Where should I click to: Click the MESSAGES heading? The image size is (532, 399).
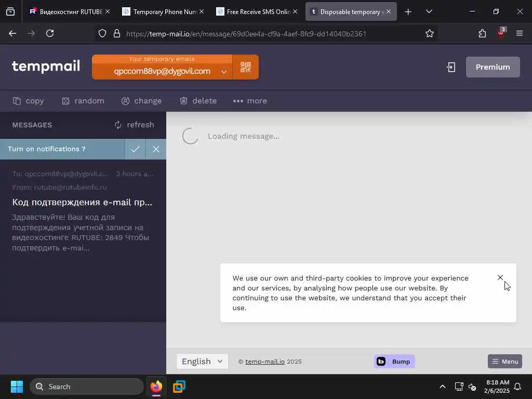[32, 125]
